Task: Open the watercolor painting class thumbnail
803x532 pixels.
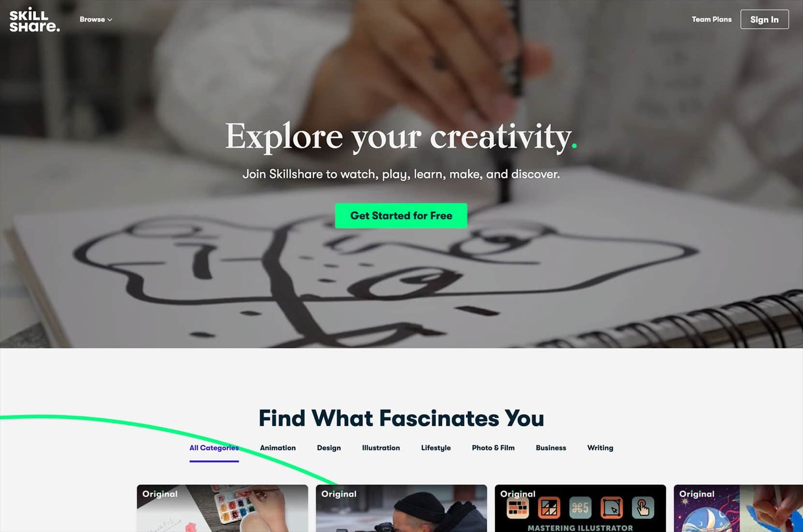Action: tap(222, 508)
